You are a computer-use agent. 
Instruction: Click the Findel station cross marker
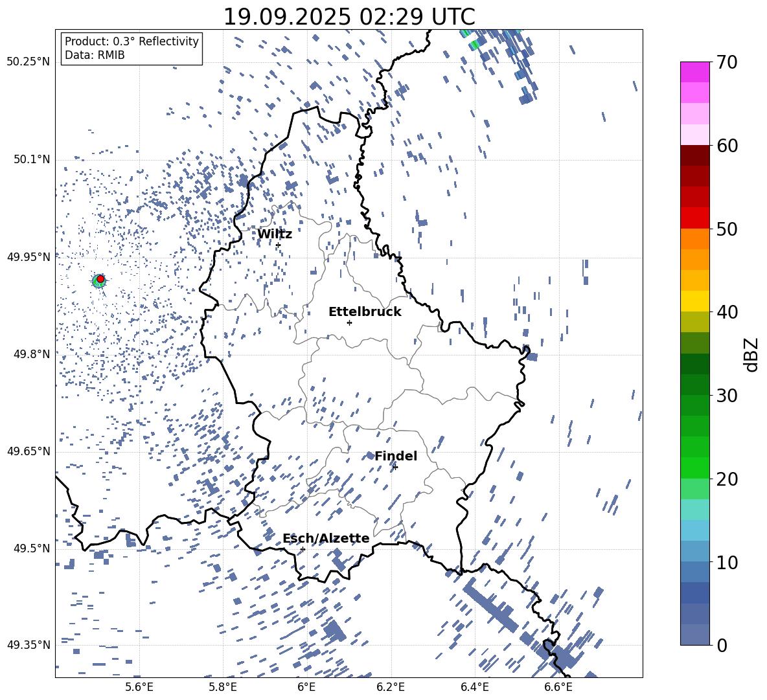(395, 467)
